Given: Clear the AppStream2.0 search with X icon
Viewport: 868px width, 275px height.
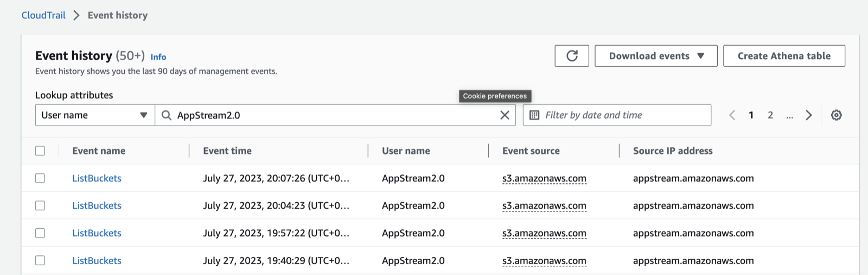Looking at the screenshot, I should tap(505, 115).
